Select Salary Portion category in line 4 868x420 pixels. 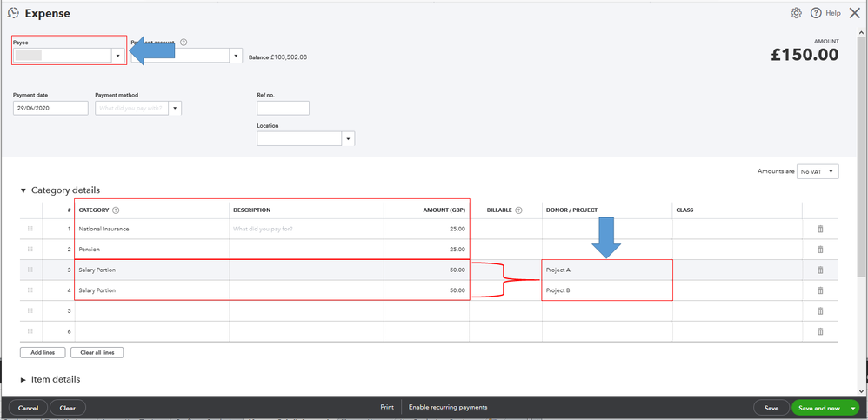click(152, 290)
